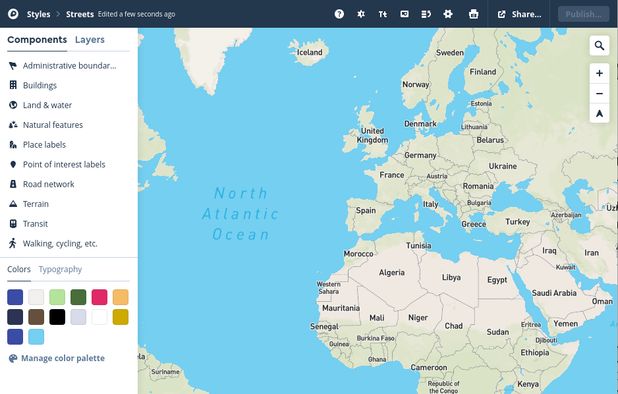Switch to the Layers tab
The width and height of the screenshot is (618, 394).
click(90, 40)
